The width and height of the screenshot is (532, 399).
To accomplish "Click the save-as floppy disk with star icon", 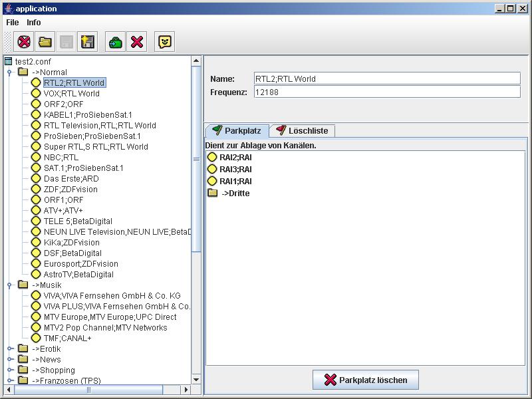I will tap(87, 42).
